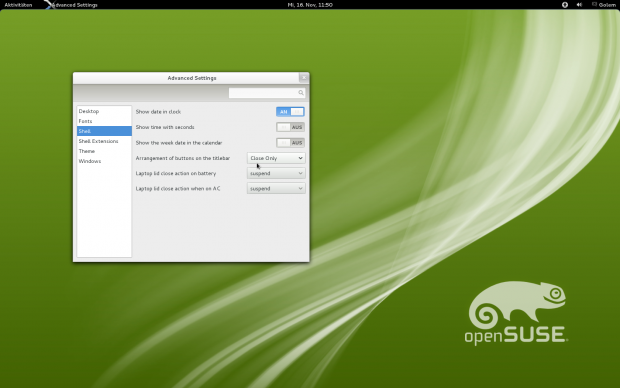Viewport: 620px width, 388px height.
Task: Select Fonts in the sidebar
Action: tap(104, 121)
